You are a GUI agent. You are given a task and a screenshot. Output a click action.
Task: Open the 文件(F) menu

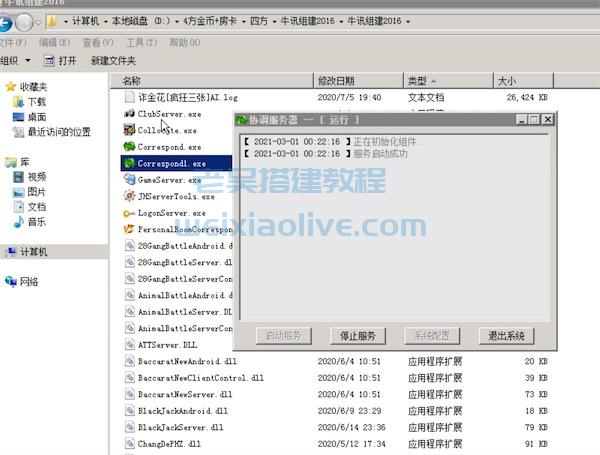coord(13,42)
